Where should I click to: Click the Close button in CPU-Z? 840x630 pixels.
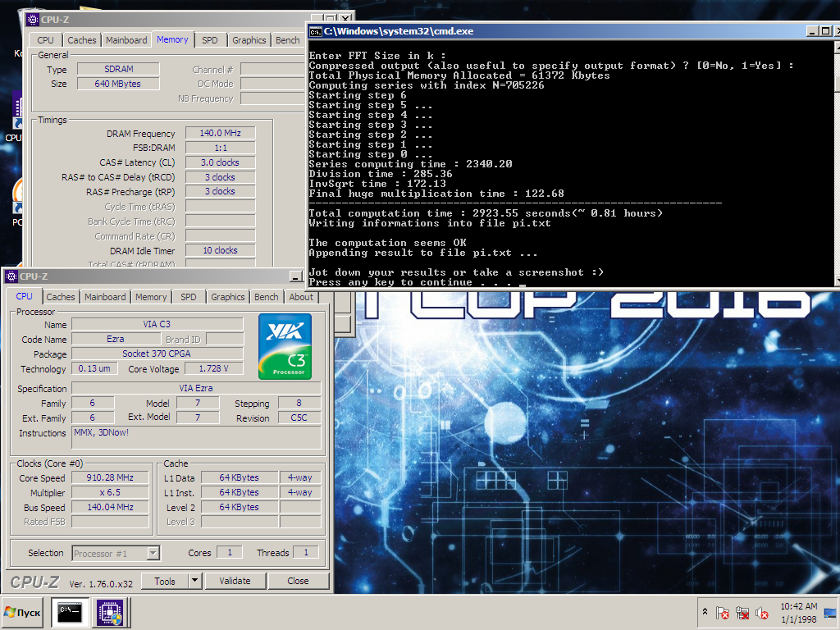pos(298,581)
